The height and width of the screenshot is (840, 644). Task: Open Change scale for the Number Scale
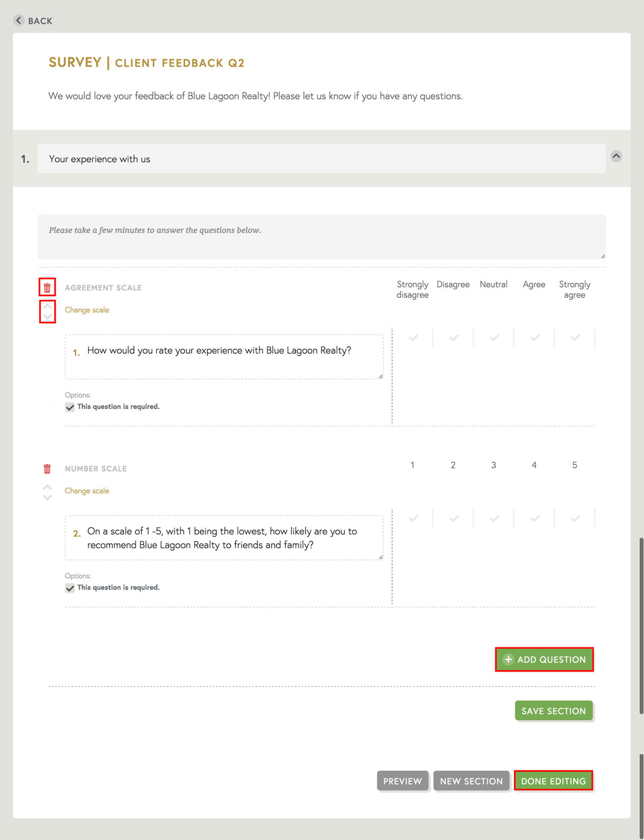[x=87, y=491]
